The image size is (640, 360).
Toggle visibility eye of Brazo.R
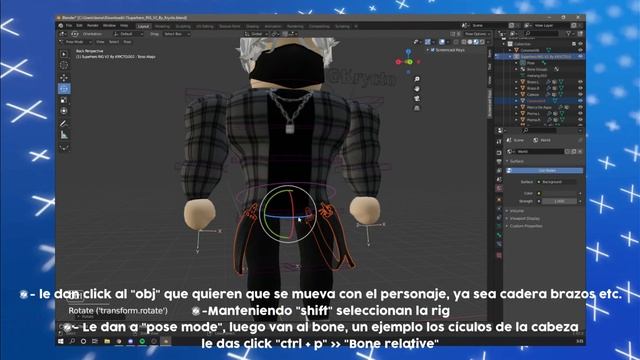coord(580,88)
